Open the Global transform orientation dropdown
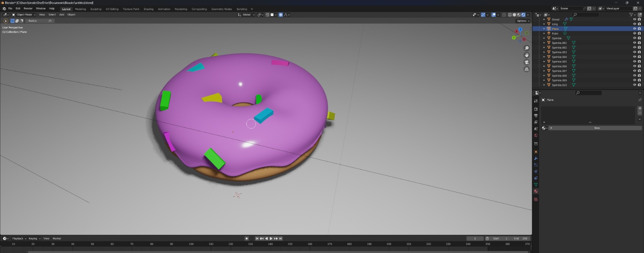Screen dimensions: 644x253 point(246,15)
